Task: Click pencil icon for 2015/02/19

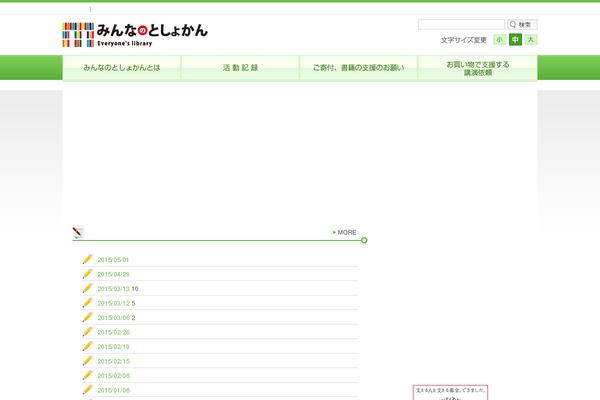Action: click(87, 346)
